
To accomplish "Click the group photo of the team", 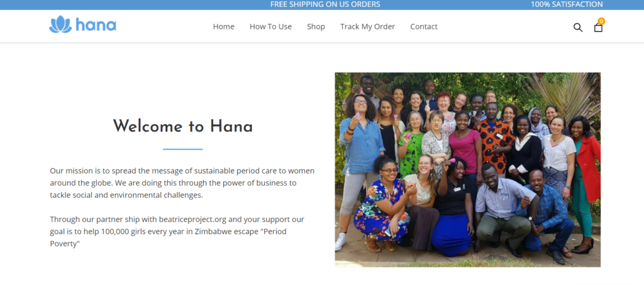I will pos(467,170).
